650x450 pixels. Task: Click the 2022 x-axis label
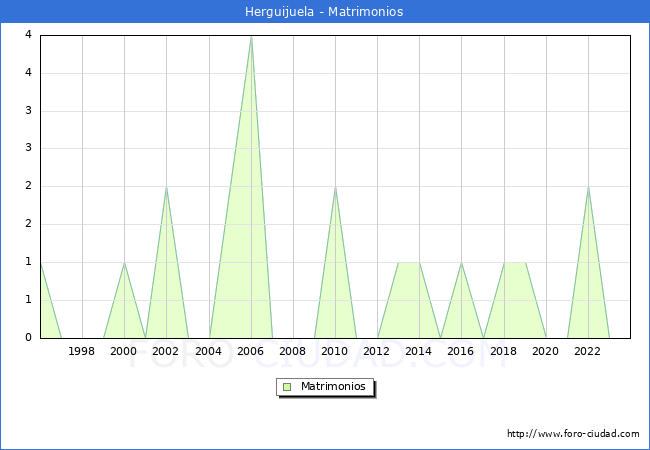588,351
